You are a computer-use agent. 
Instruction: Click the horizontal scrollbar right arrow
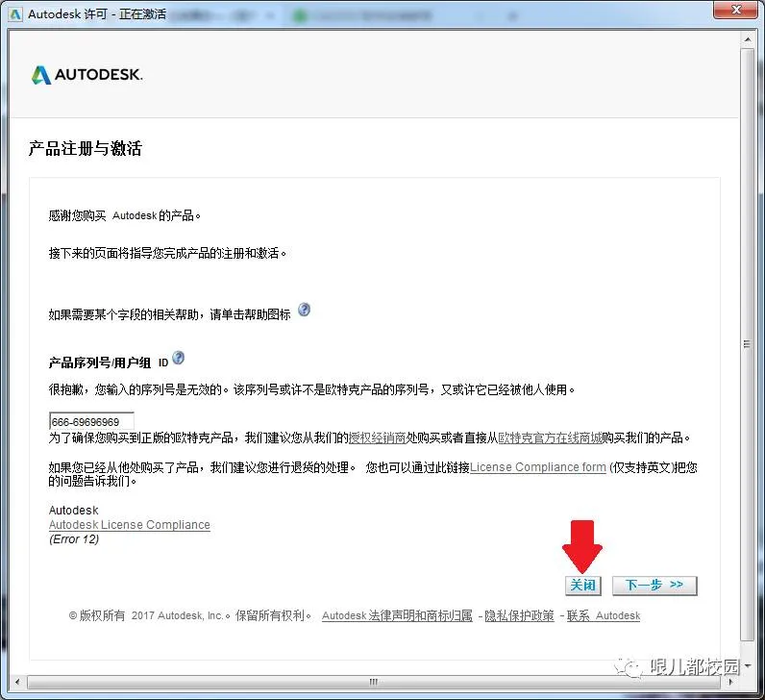pyautogui.click(x=730, y=682)
